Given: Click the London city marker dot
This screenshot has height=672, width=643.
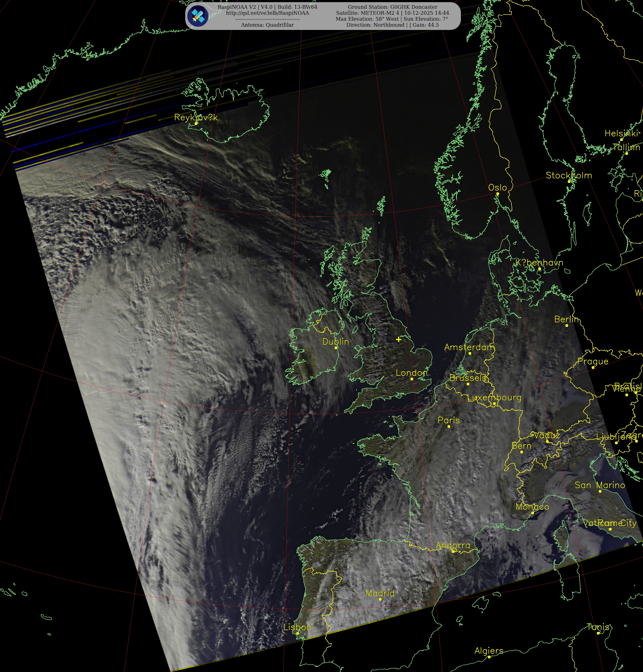Looking at the screenshot, I should click(412, 379).
